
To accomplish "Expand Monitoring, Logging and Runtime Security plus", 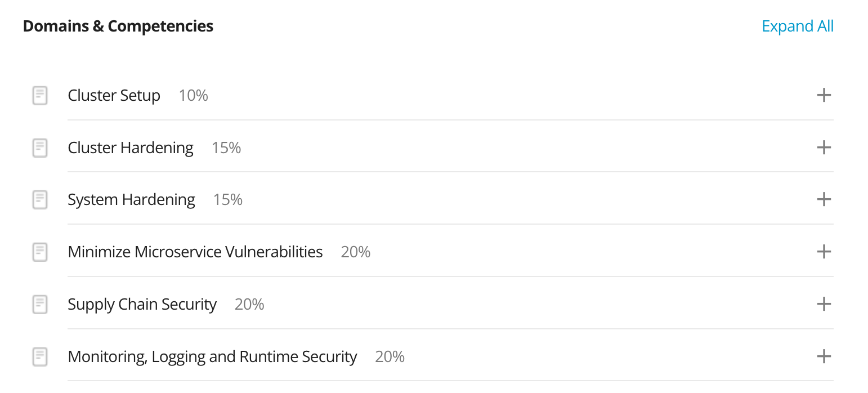I will [824, 356].
